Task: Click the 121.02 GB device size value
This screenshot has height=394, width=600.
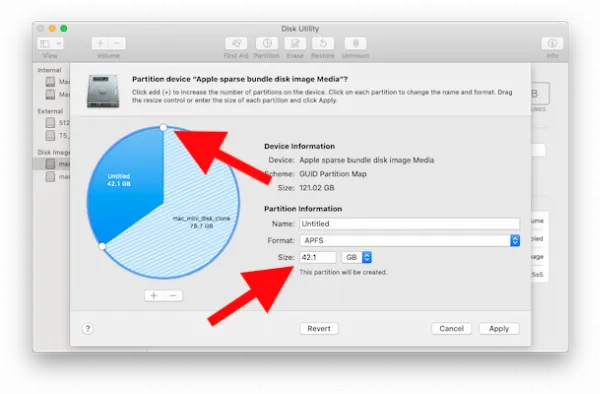Action: 317,188
